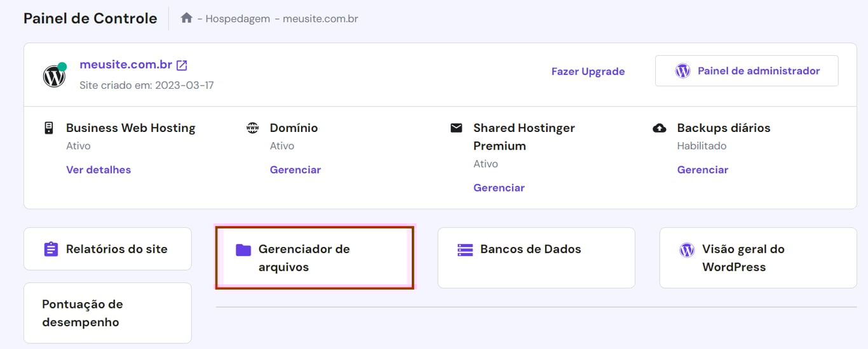Open the Painel de administrador button
868x349 pixels.
[x=747, y=70]
